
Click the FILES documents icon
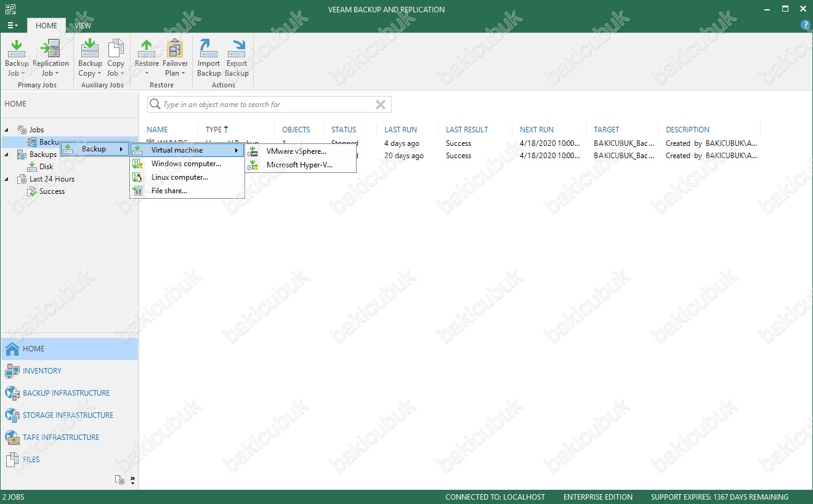[x=12, y=460]
